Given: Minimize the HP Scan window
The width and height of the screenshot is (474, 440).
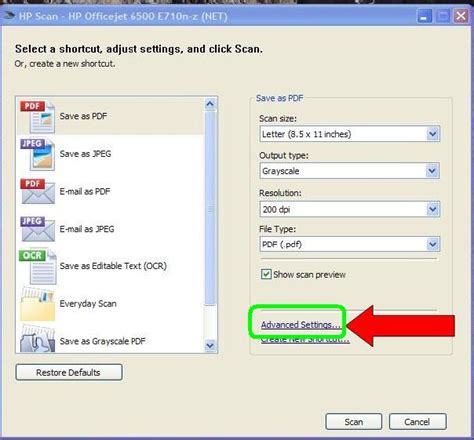Looking at the screenshot, I should pos(424,16).
